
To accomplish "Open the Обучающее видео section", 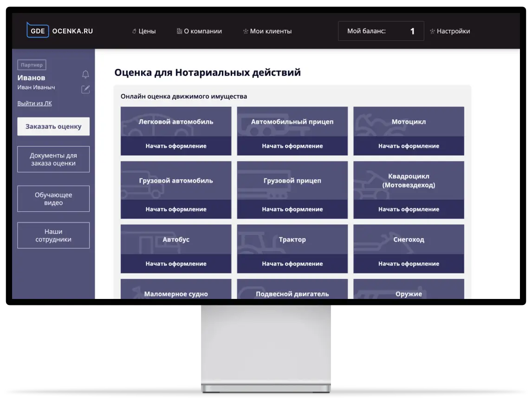I will [53, 199].
